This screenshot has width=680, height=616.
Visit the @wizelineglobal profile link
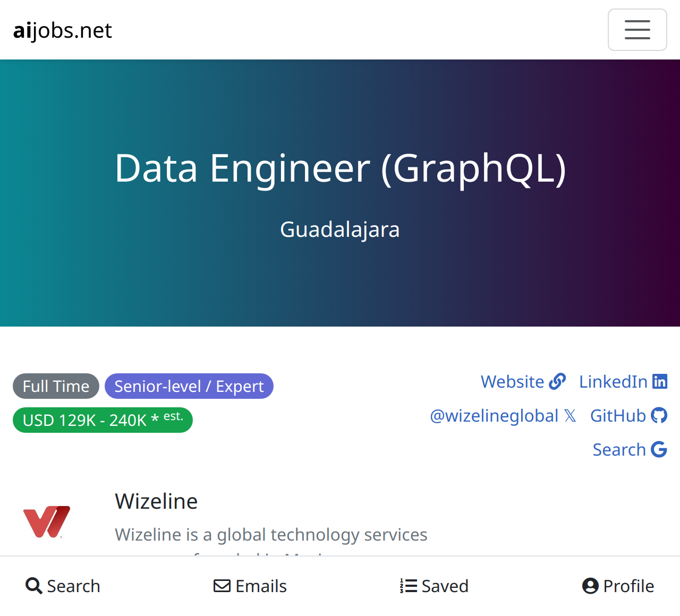click(494, 415)
